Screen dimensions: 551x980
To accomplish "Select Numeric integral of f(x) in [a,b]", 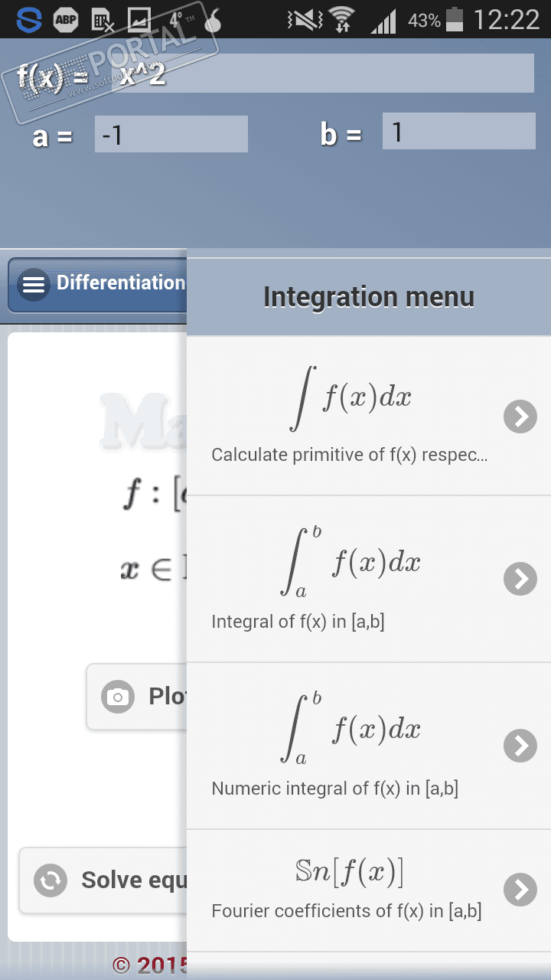I will coord(334,789).
